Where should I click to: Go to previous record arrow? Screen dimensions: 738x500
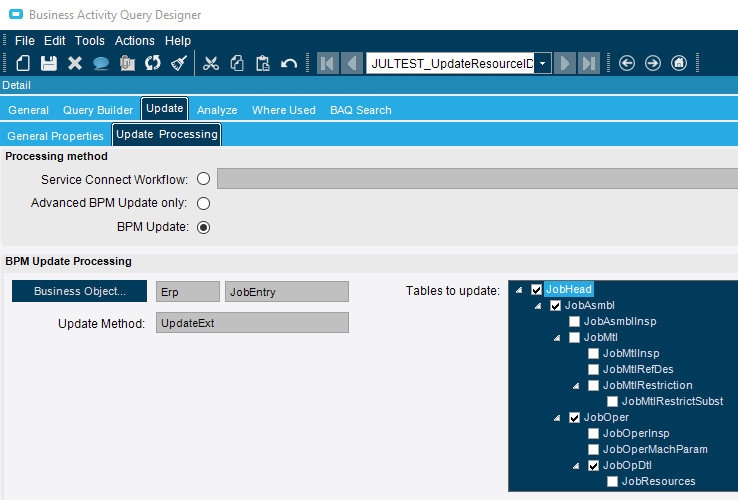(x=351, y=63)
